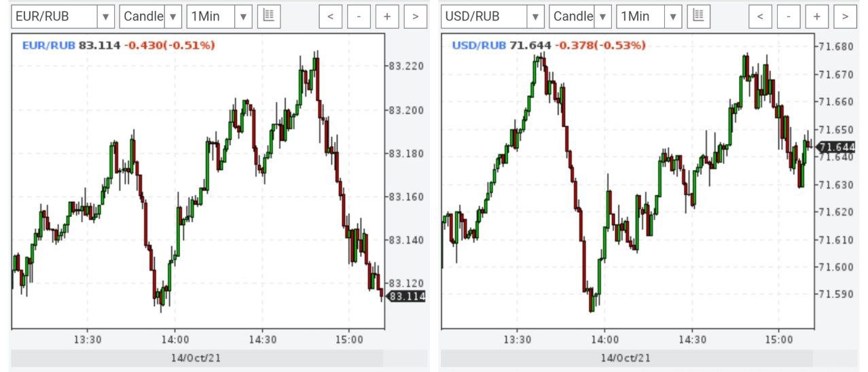Click the data table icon on USD/RUB chart
Viewport: 868px width, 372px height.
[699, 16]
